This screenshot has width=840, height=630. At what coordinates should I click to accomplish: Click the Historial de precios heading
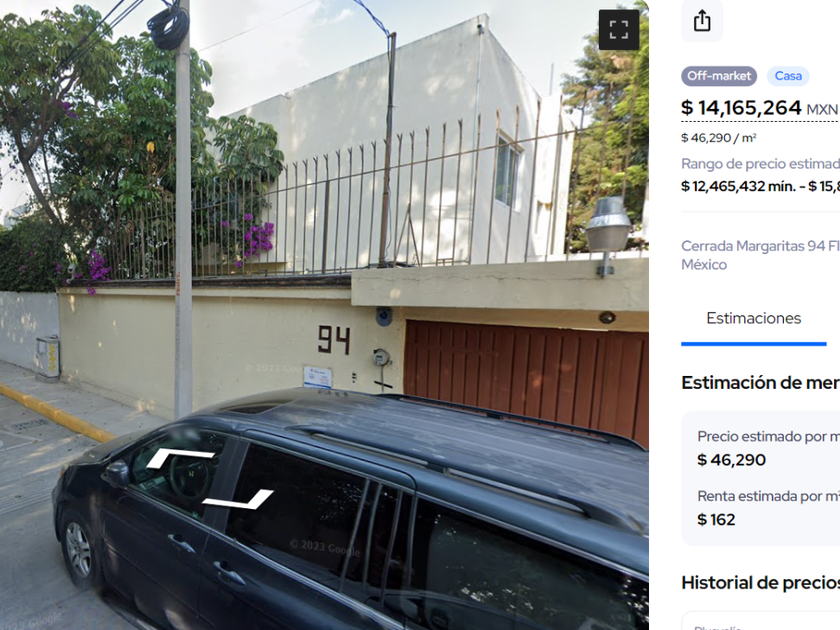tap(760, 582)
